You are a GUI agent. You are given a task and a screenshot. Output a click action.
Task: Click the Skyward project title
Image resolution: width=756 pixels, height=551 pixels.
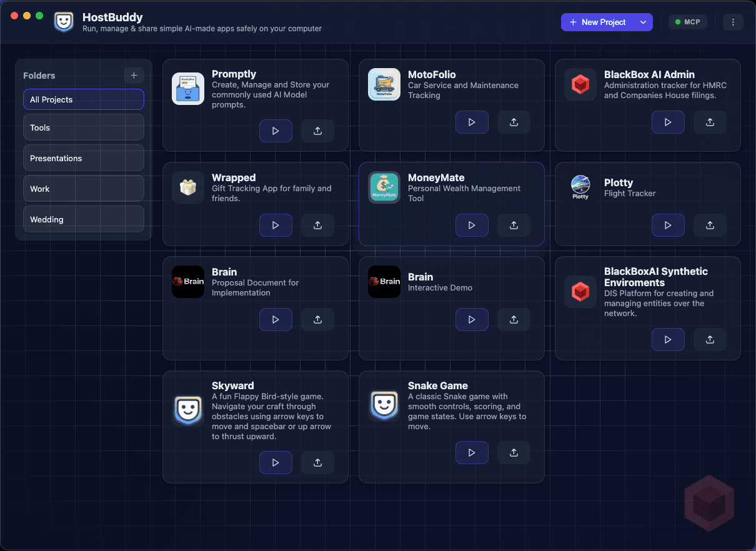tap(232, 385)
